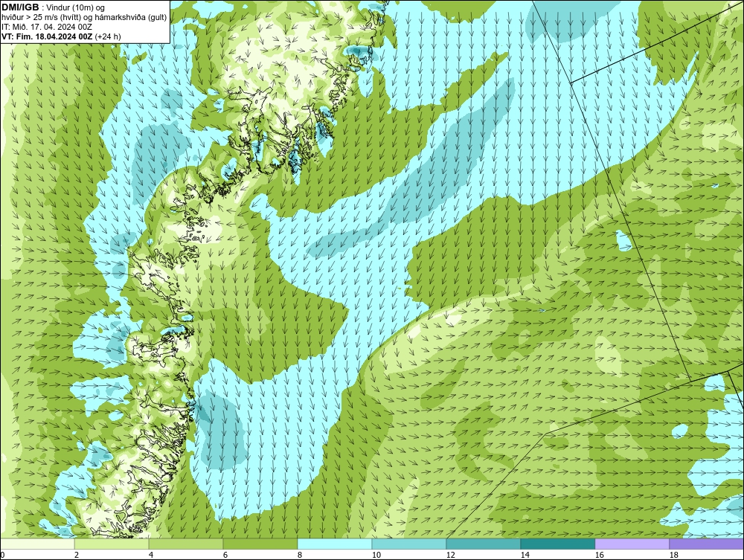Click the 16–18 m/s lavender swatch
The height and width of the screenshot is (560, 744).
632,544
